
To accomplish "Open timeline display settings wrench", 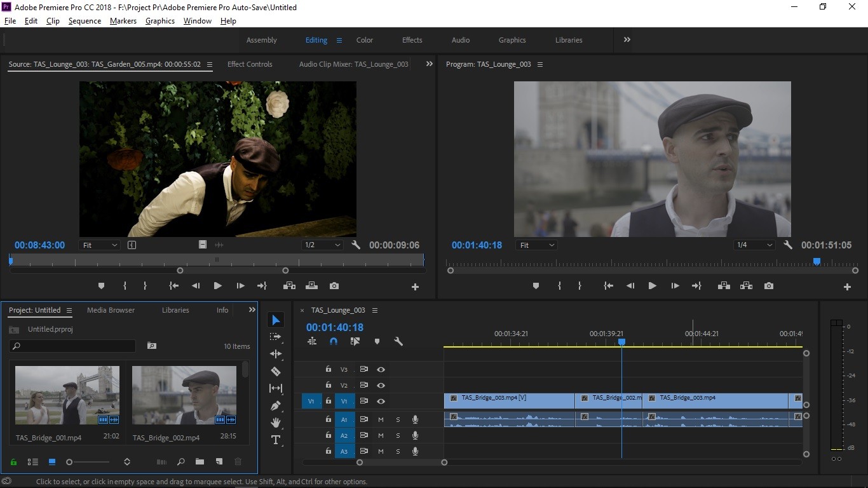I will pyautogui.click(x=398, y=341).
